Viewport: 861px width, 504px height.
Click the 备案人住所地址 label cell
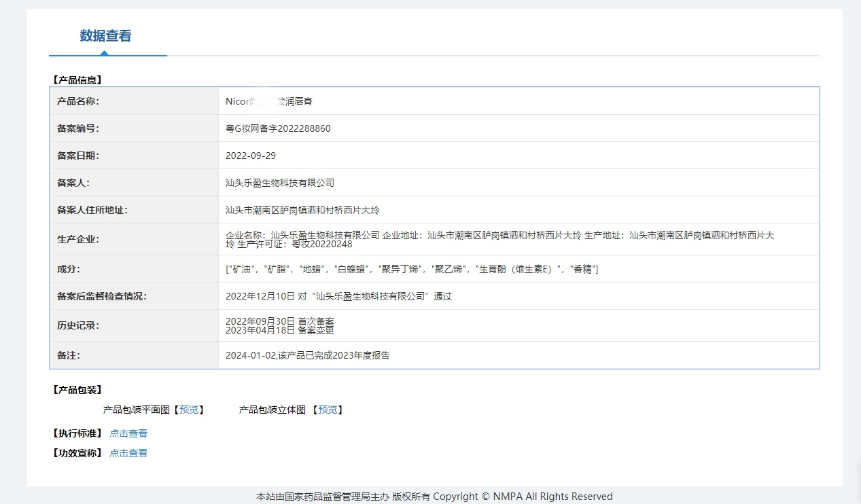[x=134, y=210]
